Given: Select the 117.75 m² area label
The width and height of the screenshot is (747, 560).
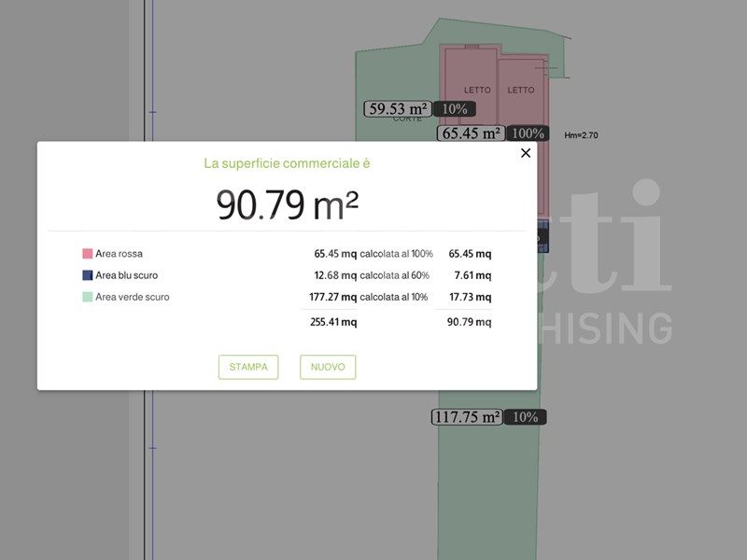Looking at the screenshot, I should click(467, 417).
